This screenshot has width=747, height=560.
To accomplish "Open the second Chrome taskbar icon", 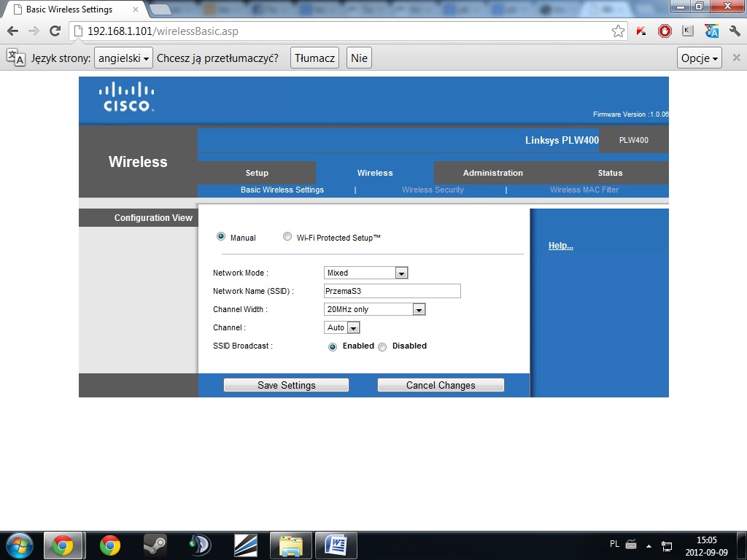I will coord(110,545).
